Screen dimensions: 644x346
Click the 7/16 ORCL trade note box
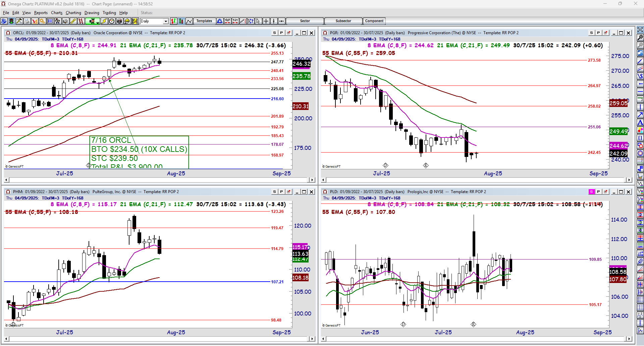pyautogui.click(x=139, y=152)
